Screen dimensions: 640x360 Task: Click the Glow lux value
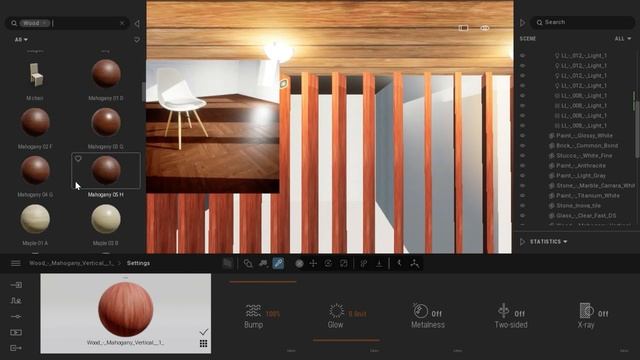(x=357, y=314)
